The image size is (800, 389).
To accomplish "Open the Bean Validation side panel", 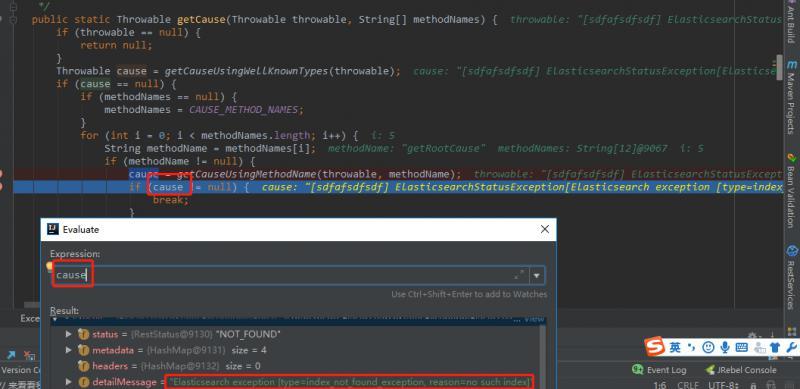I will (792, 190).
